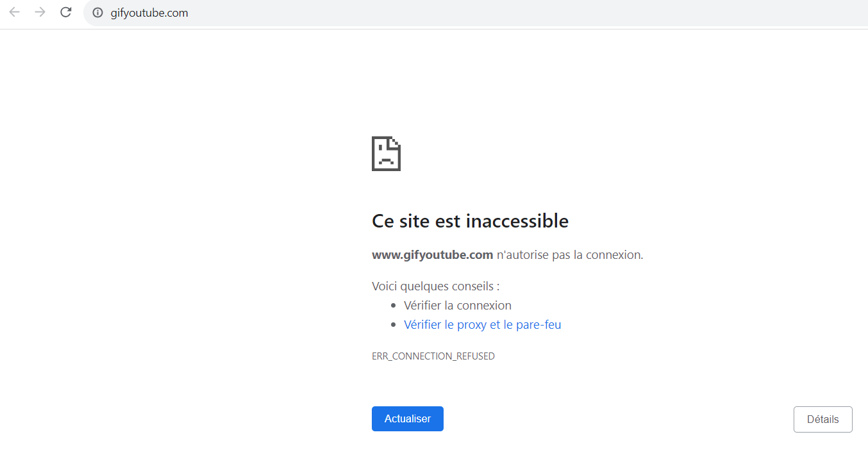This screenshot has height=455, width=868.
Task: Open the Détails button
Action: coord(823,419)
